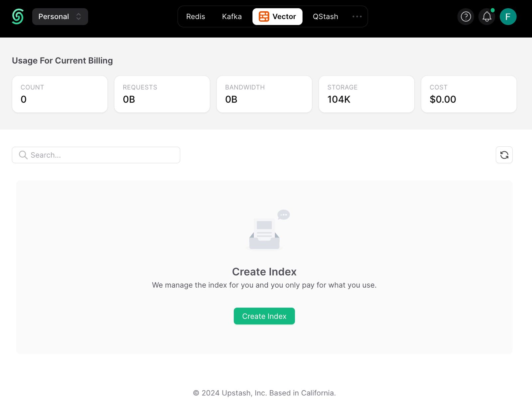The width and height of the screenshot is (532, 411).
Task: Show notifications via the bell icon
Action: [x=487, y=17]
